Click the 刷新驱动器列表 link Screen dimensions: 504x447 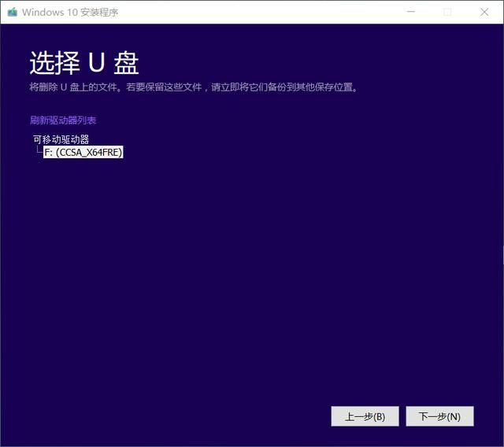[x=63, y=120]
